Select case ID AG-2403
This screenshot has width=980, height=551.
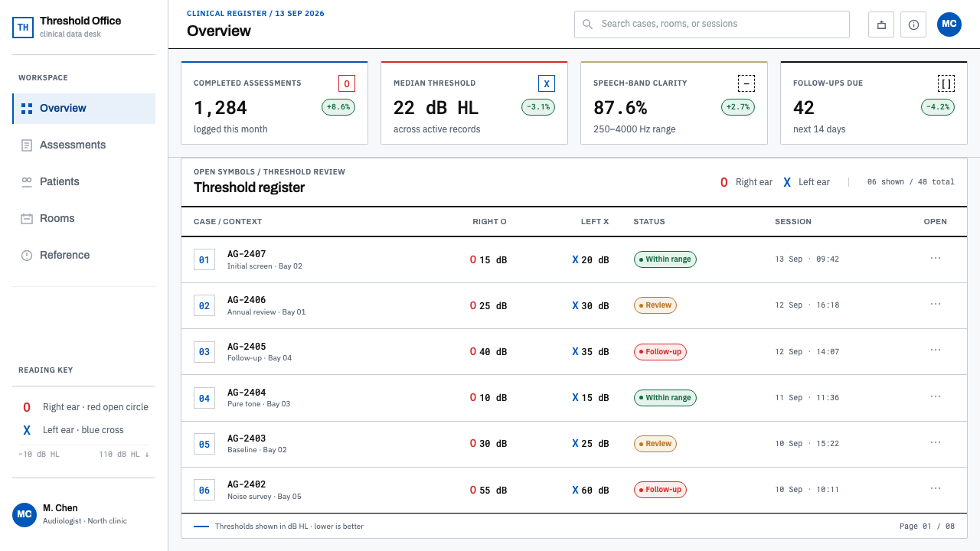(x=247, y=439)
